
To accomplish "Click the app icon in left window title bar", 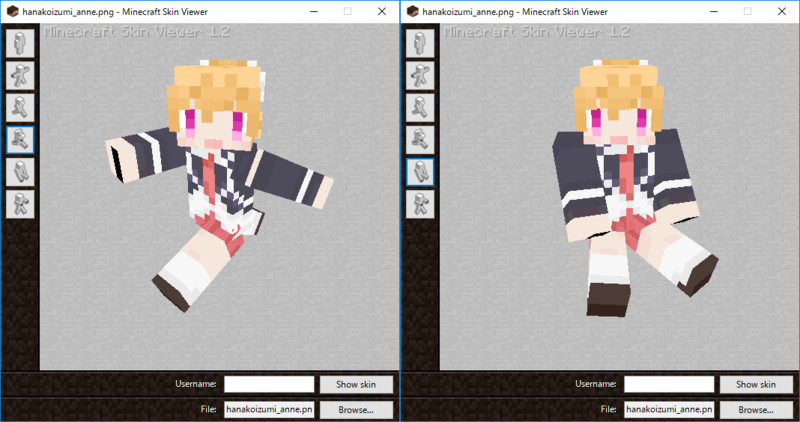I will tap(12, 11).
